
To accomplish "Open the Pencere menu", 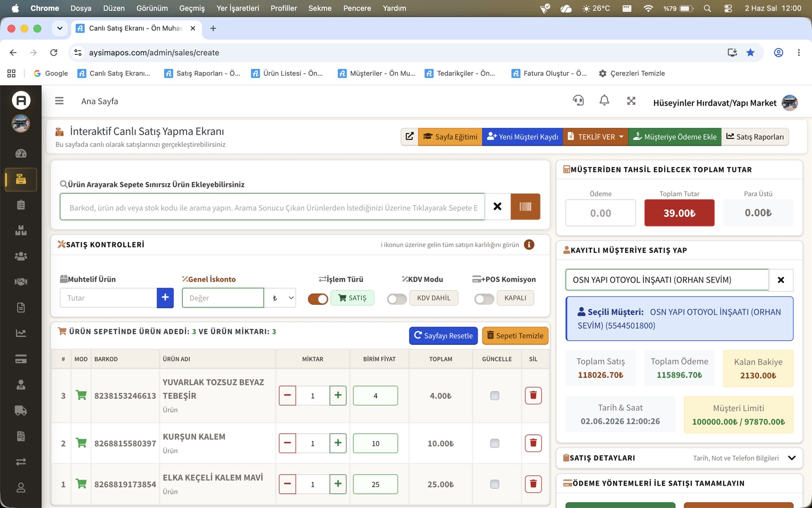I will pyautogui.click(x=357, y=8).
